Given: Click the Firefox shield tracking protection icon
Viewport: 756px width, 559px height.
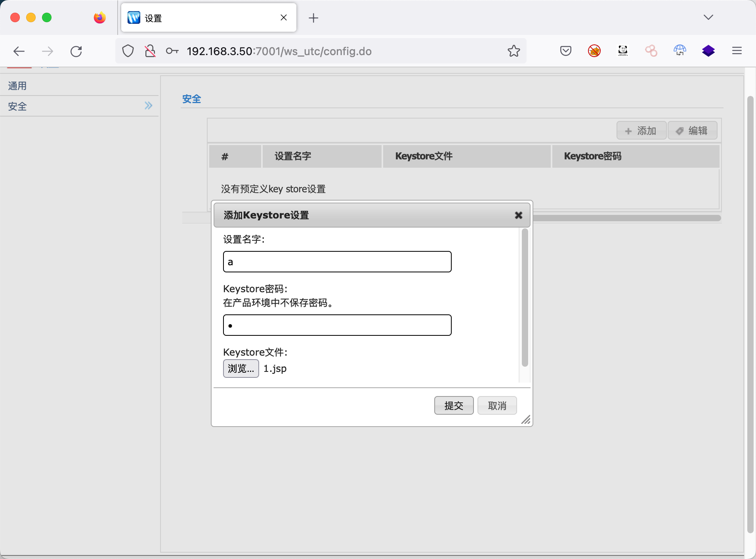Looking at the screenshot, I should click(x=128, y=51).
